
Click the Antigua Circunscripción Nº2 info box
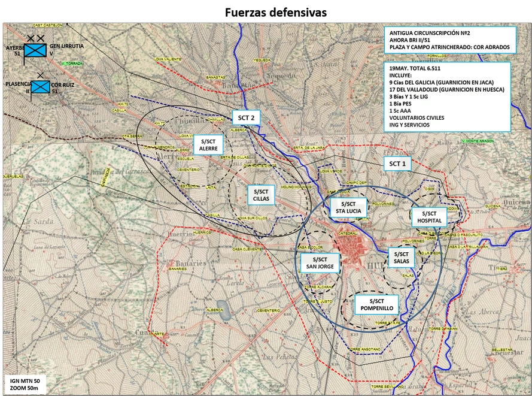tap(450, 40)
